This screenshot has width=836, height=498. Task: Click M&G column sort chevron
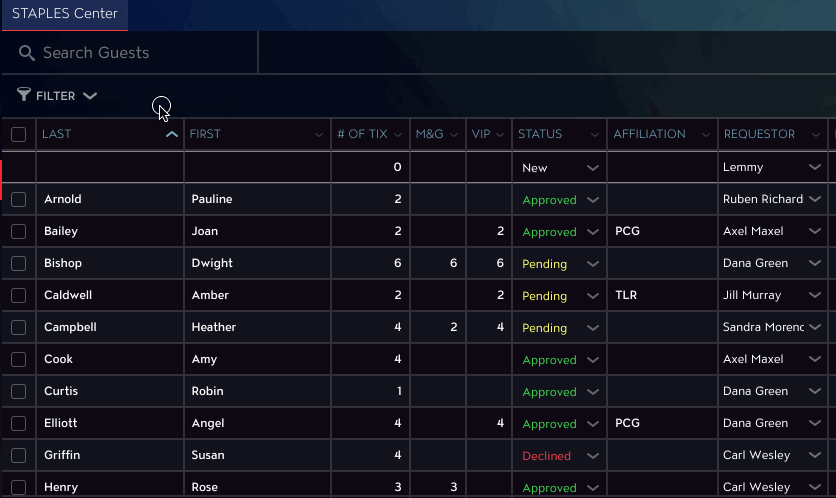point(454,135)
